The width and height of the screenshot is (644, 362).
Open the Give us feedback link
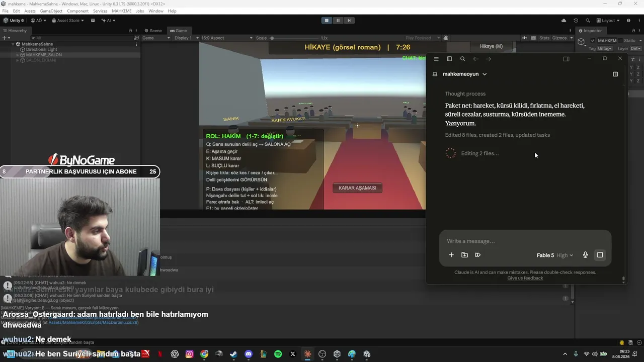(525, 278)
